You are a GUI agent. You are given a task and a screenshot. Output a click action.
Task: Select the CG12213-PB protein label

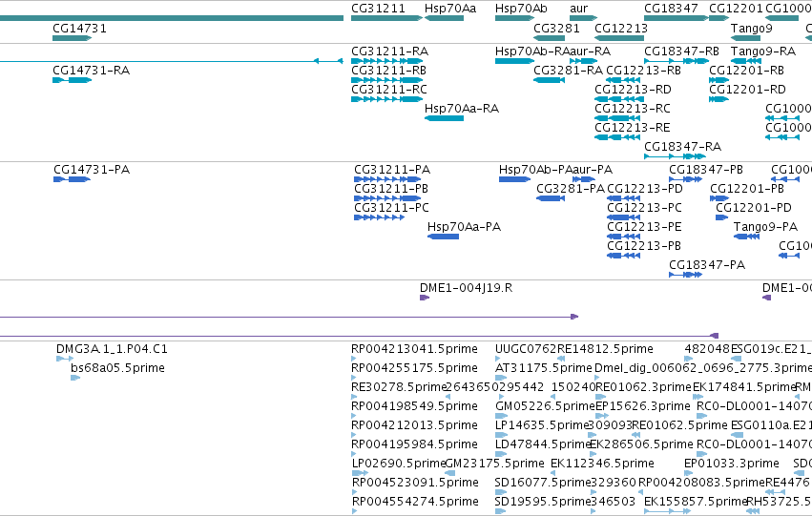pyautogui.click(x=644, y=246)
